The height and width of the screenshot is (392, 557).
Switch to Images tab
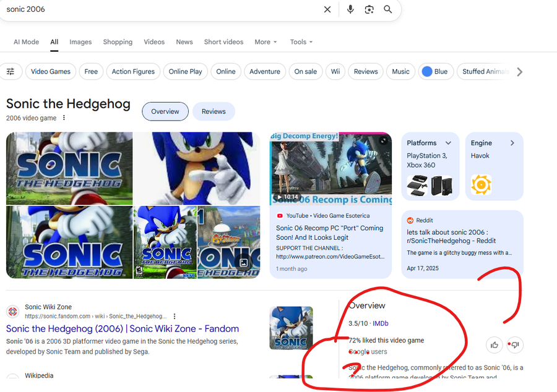(x=80, y=42)
